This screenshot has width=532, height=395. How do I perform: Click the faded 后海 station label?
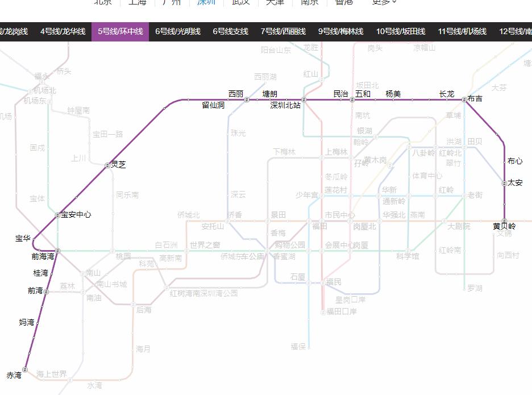click(144, 310)
